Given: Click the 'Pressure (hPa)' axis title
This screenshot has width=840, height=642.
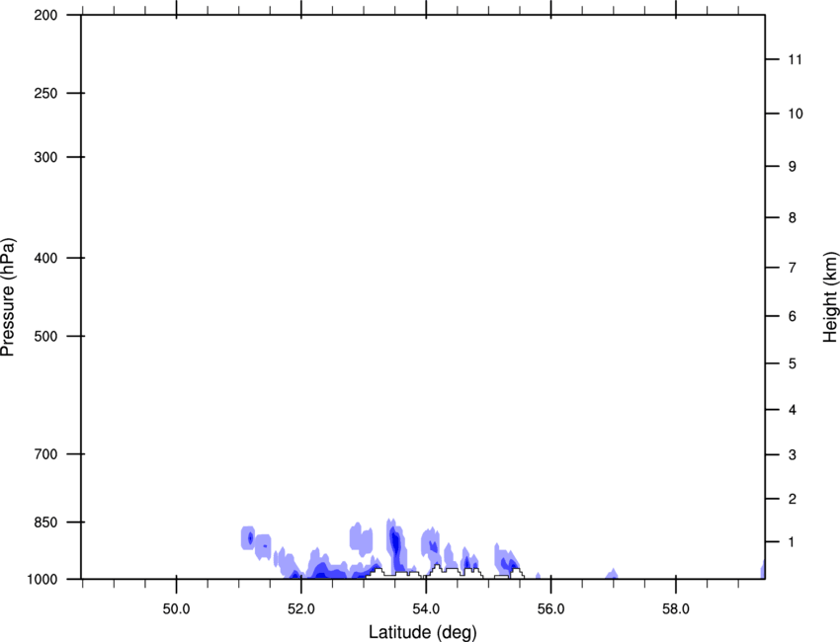Looking at the screenshot, I should coord(8,297).
